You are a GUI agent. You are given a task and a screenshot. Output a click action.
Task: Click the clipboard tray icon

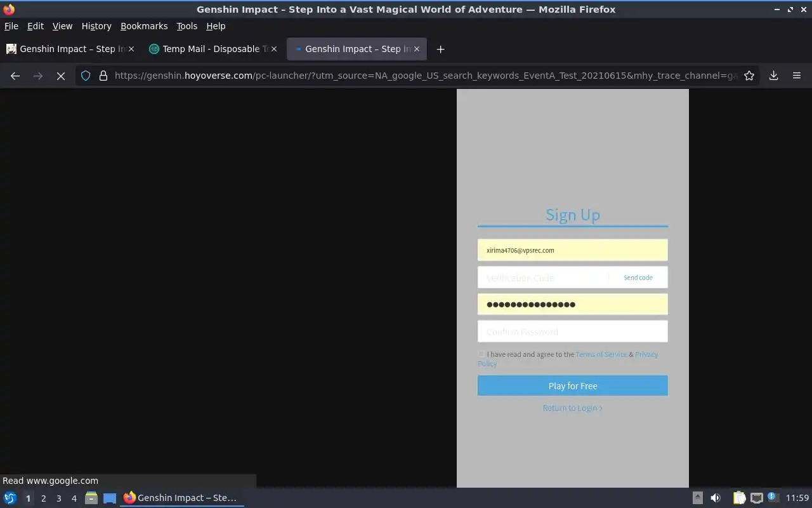(x=739, y=498)
